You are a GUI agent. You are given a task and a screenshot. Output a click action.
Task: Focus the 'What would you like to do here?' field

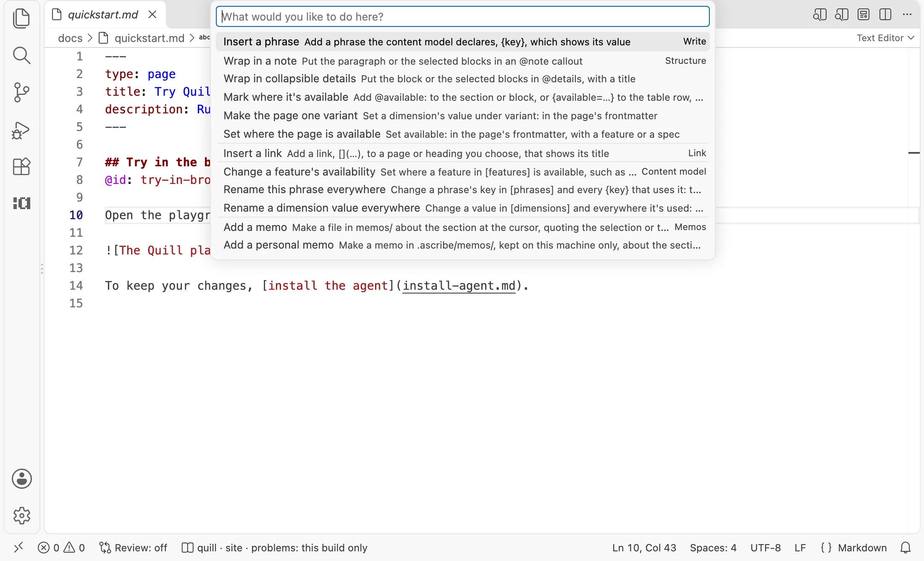(463, 16)
